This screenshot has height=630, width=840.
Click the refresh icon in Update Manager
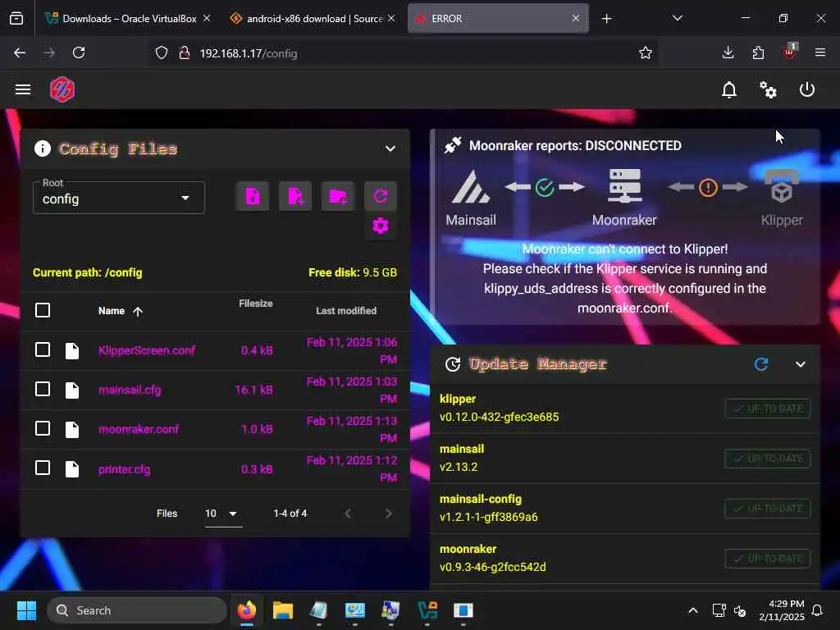click(760, 364)
